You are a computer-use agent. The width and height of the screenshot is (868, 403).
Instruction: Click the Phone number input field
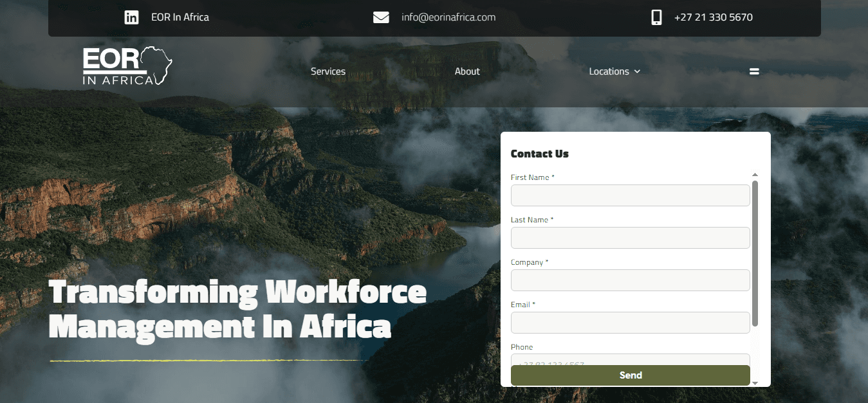630,361
